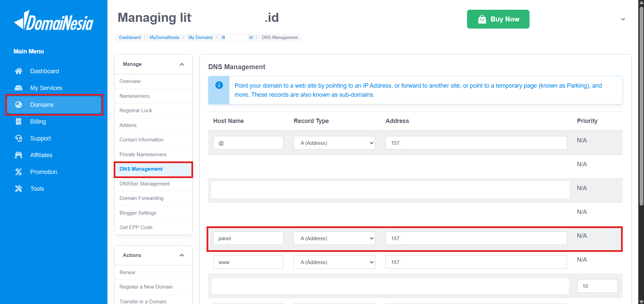644x304 pixels.
Task: Click the panel host name field
Action: coord(248,238)
